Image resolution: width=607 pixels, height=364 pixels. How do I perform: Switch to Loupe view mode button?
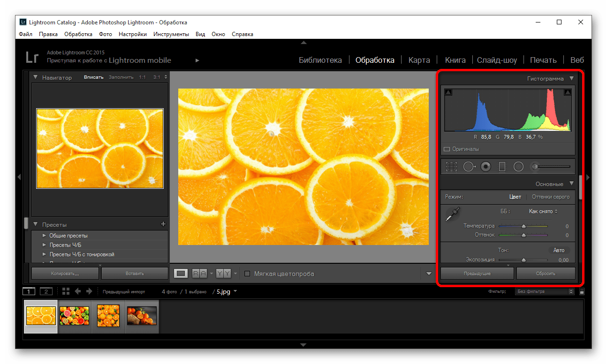pos(181,274)
